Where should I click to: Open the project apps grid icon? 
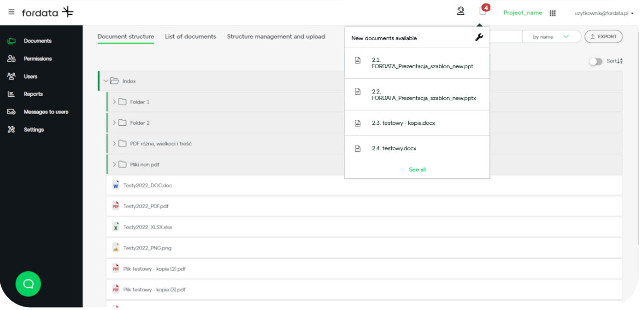(553, 13)
